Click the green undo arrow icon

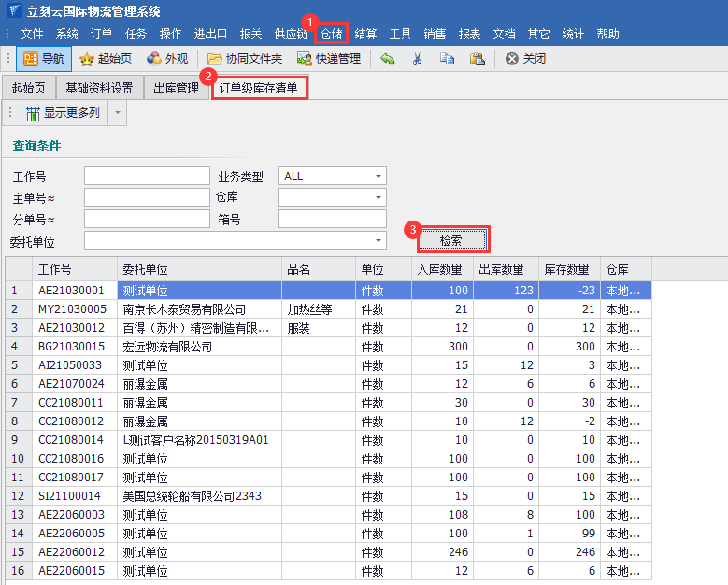click(x=388, y=59)
